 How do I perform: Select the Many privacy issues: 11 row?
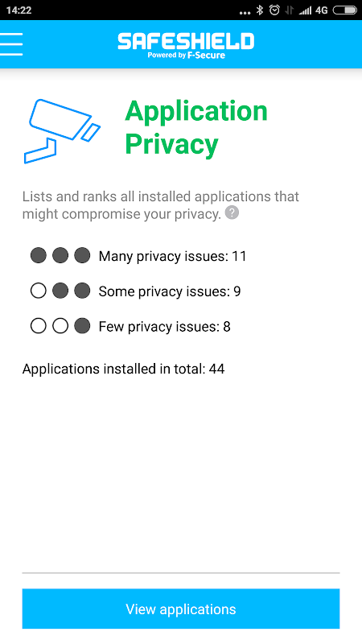tap(138, 256)
